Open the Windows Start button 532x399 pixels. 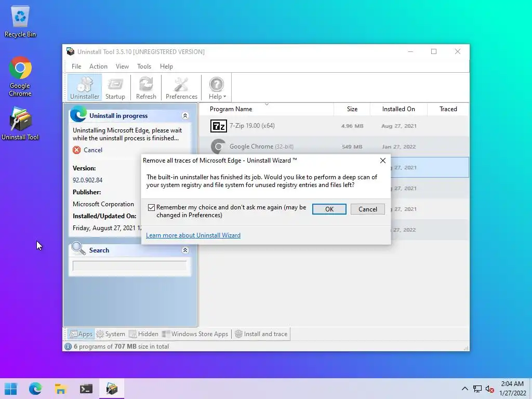click(11, 389)
